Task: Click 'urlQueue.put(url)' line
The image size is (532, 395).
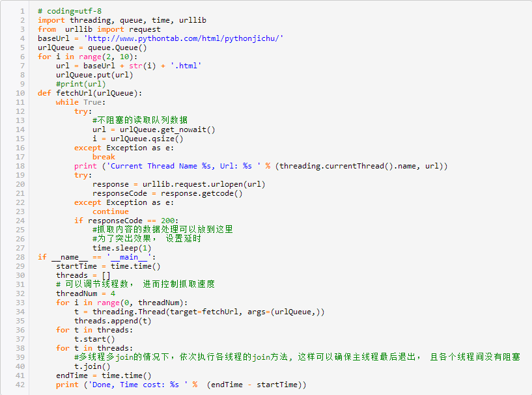Action: pos(94,75)
